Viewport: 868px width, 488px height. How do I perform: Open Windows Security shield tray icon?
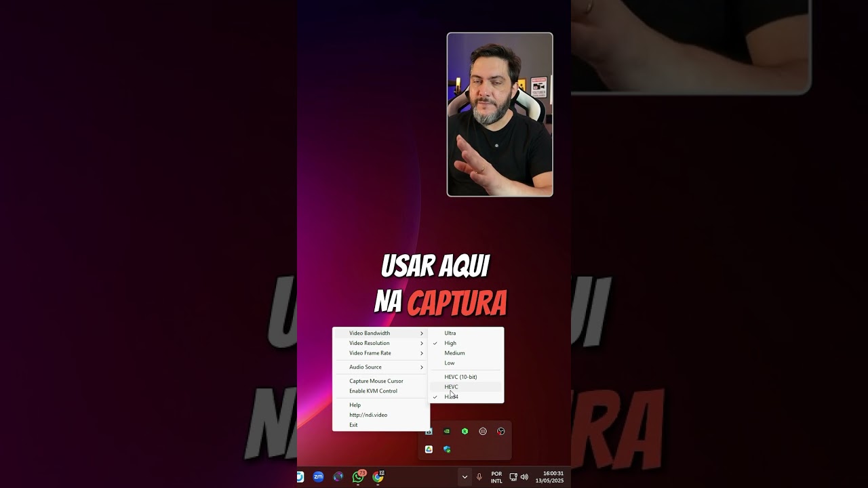pos(447,449)
